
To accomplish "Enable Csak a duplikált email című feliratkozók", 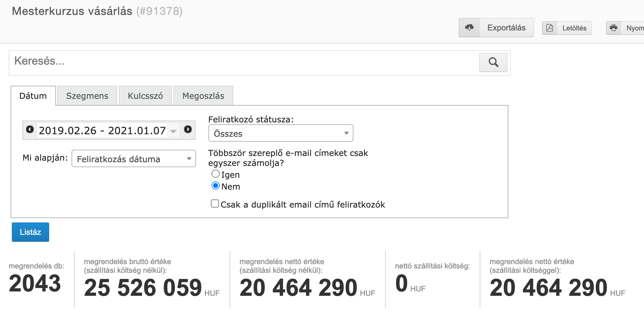I will coord(215,204).
